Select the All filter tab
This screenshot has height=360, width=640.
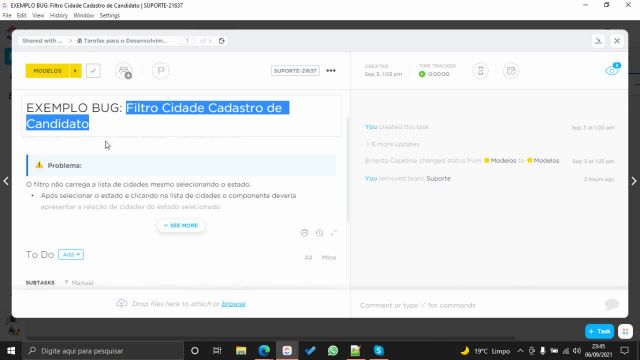308,258
